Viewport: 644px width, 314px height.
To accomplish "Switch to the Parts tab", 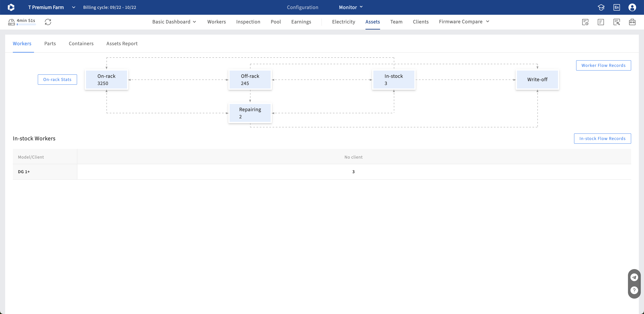I will click(50, 43).
